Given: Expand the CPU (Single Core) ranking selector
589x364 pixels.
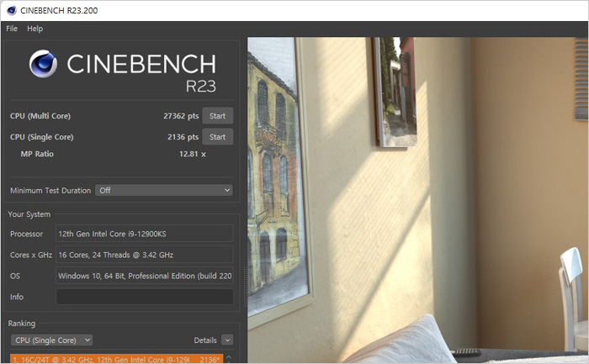Looking at the screenshot, I should pyautogui.click(x=51, y=340).
